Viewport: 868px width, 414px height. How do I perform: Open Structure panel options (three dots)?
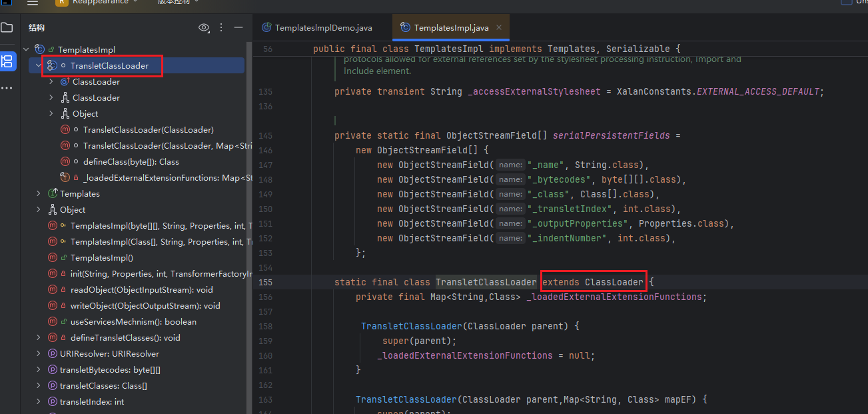tap(222, 28)
